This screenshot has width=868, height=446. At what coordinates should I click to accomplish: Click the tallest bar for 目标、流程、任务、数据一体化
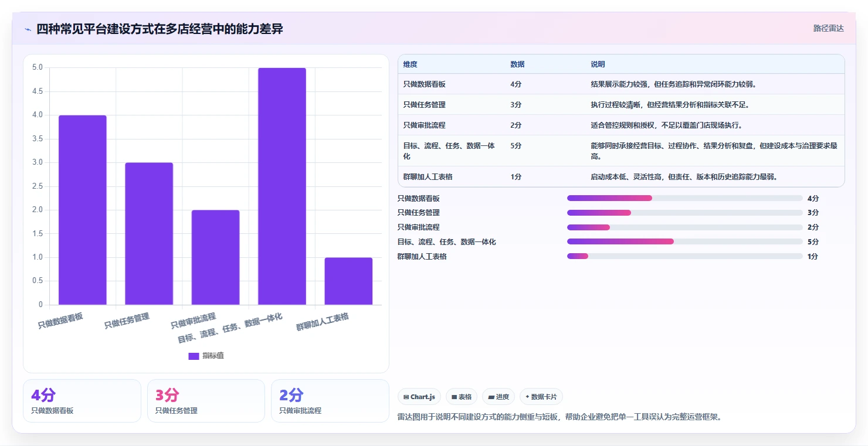(282, 186)
